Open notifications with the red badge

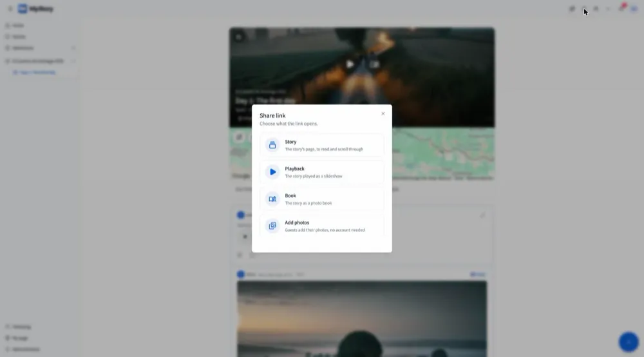622,8
